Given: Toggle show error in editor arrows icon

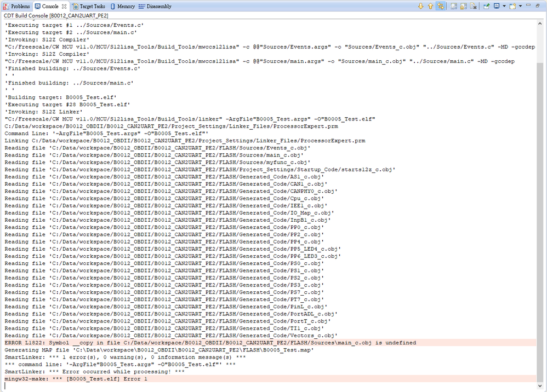Looking at the screenshot, I should click(x=441, y=6).
